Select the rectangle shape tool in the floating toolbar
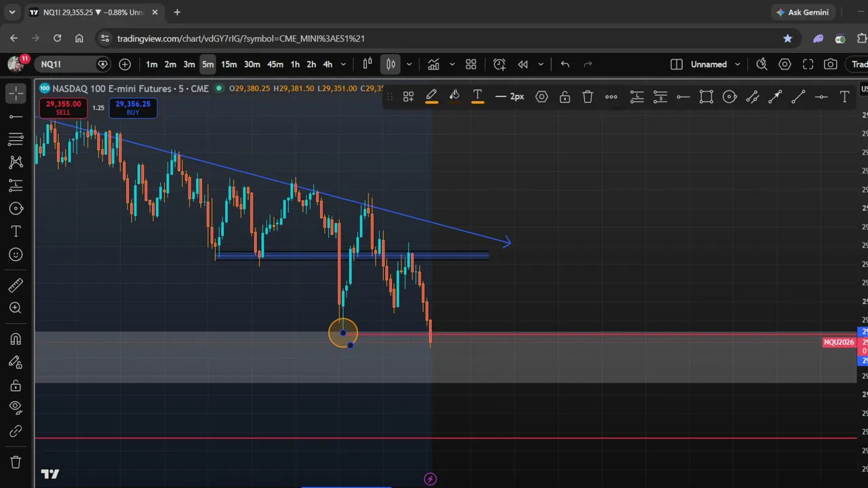 706,97
